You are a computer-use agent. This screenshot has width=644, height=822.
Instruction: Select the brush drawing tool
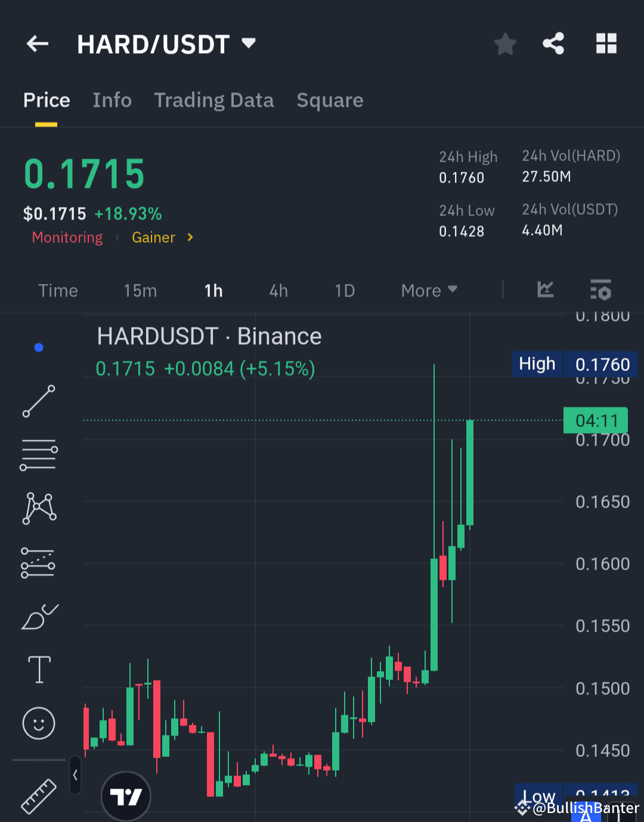38,616
